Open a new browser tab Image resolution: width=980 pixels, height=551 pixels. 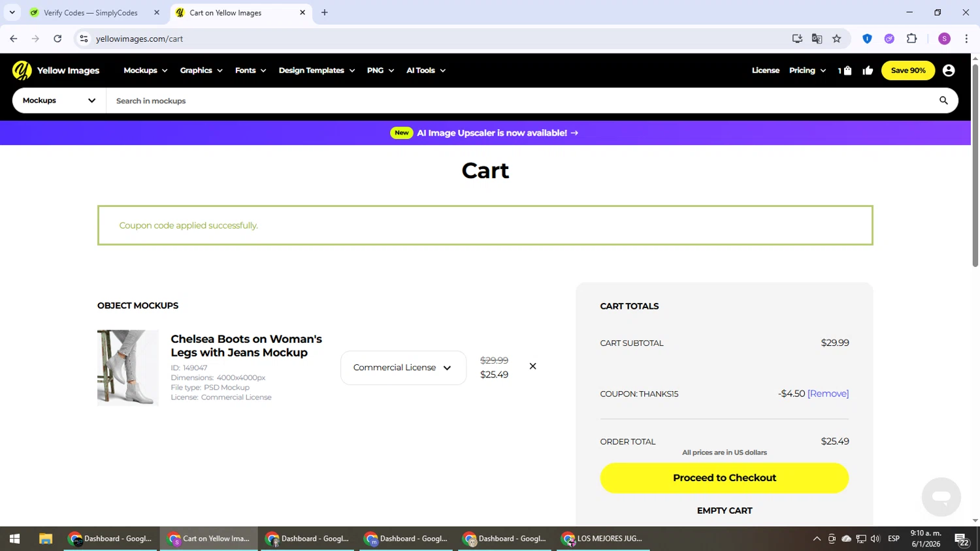[325, 12]
